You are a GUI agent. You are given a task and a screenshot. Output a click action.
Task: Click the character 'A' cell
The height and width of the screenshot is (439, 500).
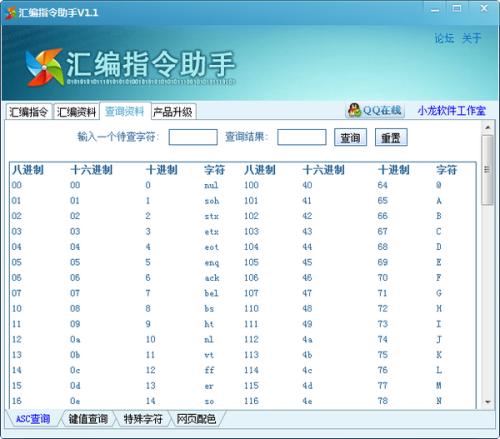coord(439,201)
